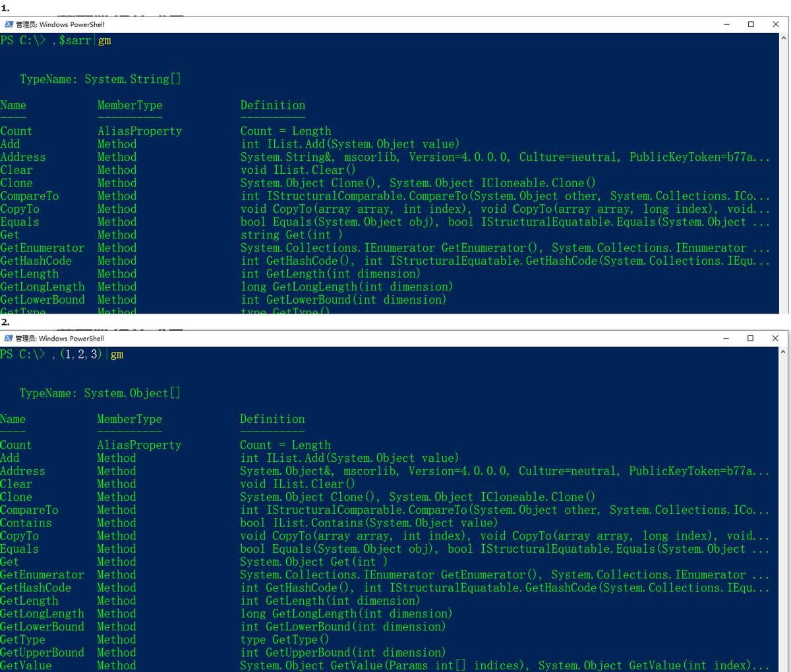Minimize the PowerShell window showing System.String[]

click(x=726, y=24)
